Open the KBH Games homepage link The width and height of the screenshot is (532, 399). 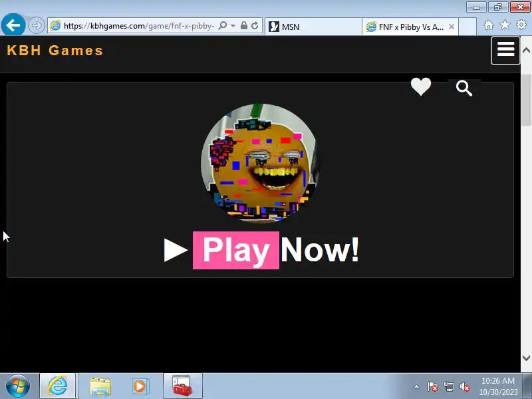click(x=55, y=51)
